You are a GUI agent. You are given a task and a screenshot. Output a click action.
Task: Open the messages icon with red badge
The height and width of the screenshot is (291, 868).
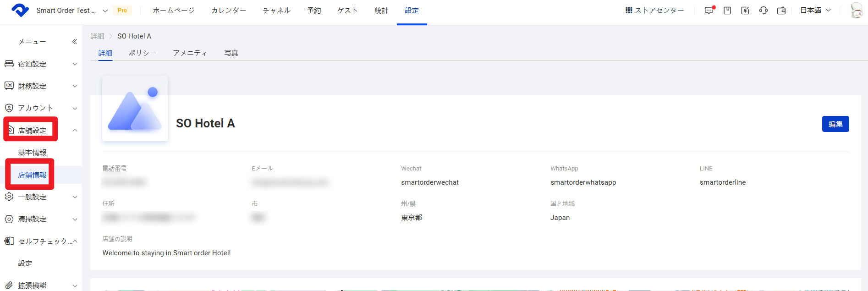(709, 11)
